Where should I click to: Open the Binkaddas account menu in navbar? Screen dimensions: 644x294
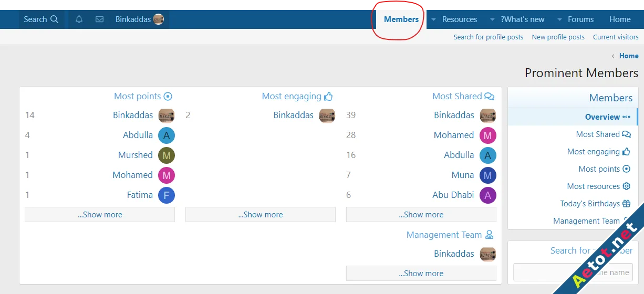click(140, 19)
